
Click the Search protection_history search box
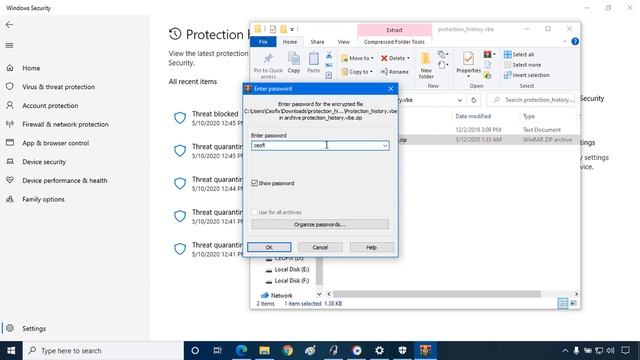531,100
